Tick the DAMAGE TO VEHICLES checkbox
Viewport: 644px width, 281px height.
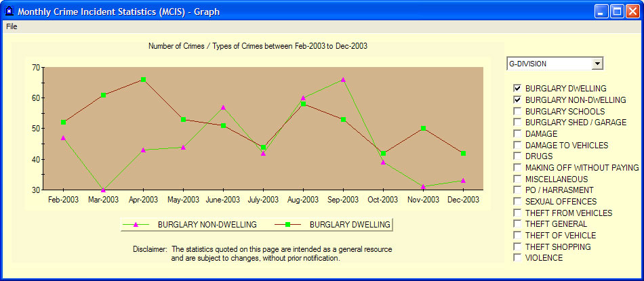(518, 145)
